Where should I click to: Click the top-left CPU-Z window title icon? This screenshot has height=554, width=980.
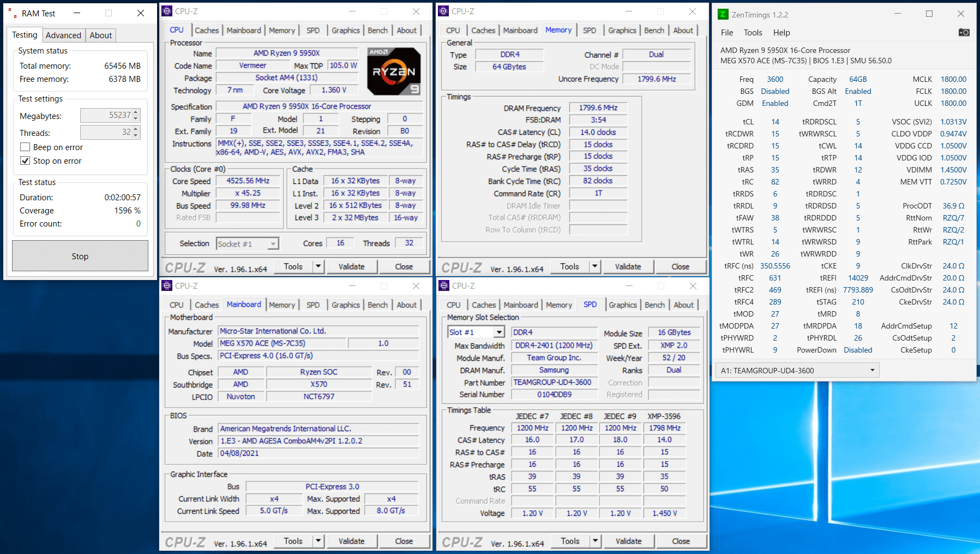(167, 11)
